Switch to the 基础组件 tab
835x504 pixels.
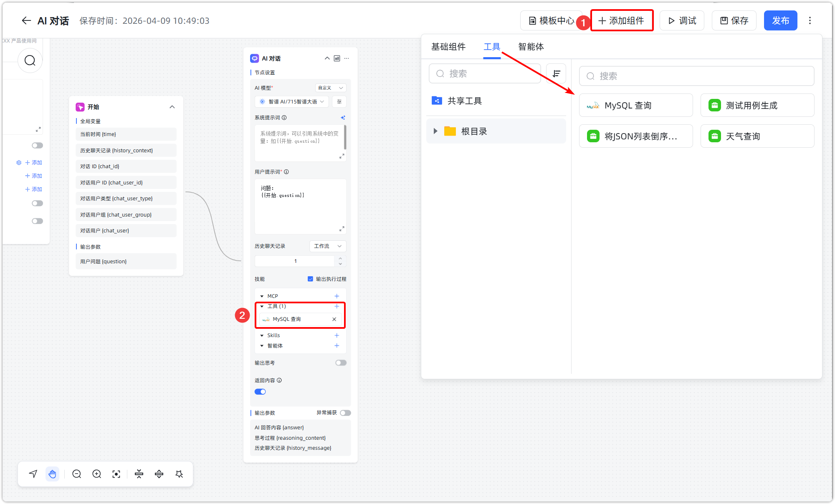tap(448, 47)
